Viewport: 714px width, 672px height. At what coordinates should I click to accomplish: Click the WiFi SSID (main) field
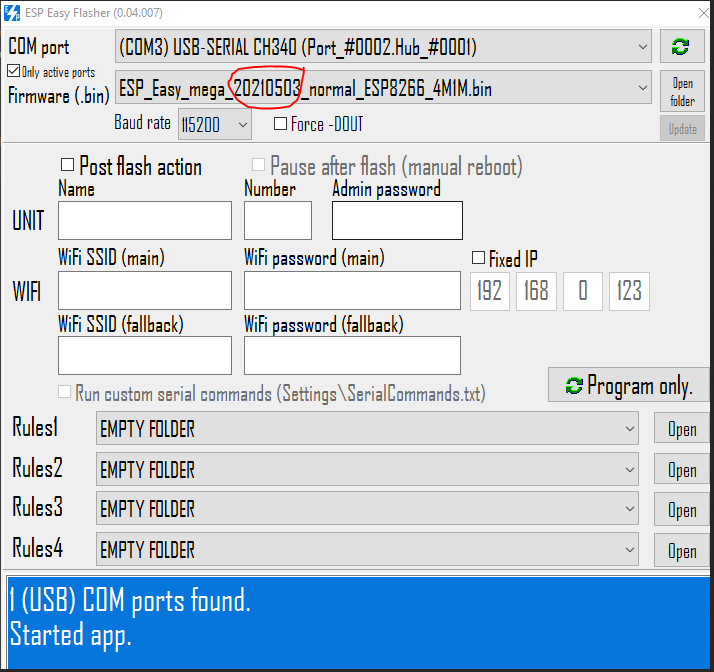(x=145, y=290)
